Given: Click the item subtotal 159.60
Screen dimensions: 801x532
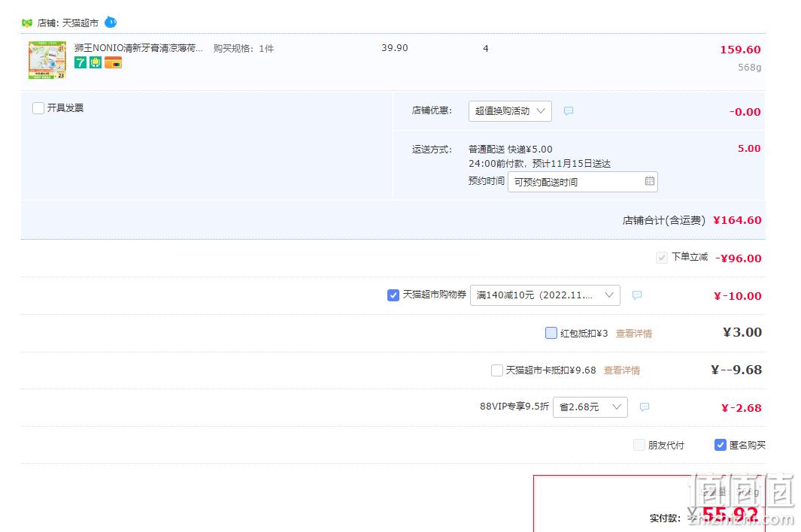Looking at the screenshot, I should click(x=740, y=50).
